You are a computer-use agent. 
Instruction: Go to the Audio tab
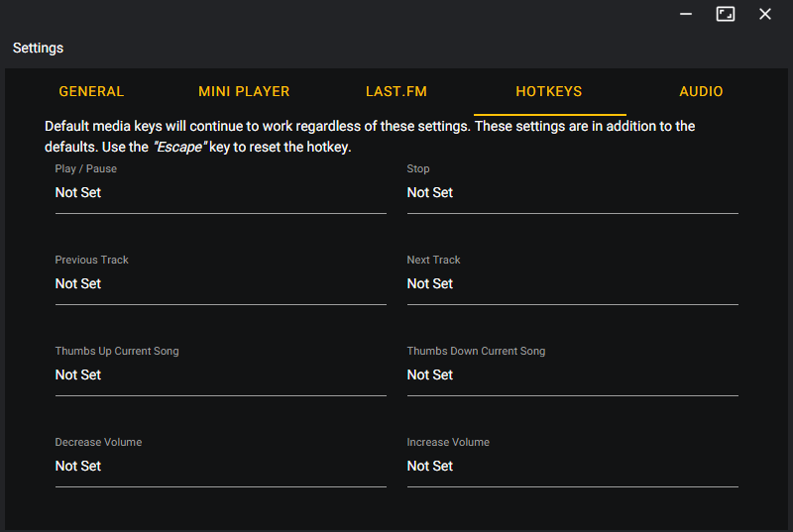pos(701,91)
